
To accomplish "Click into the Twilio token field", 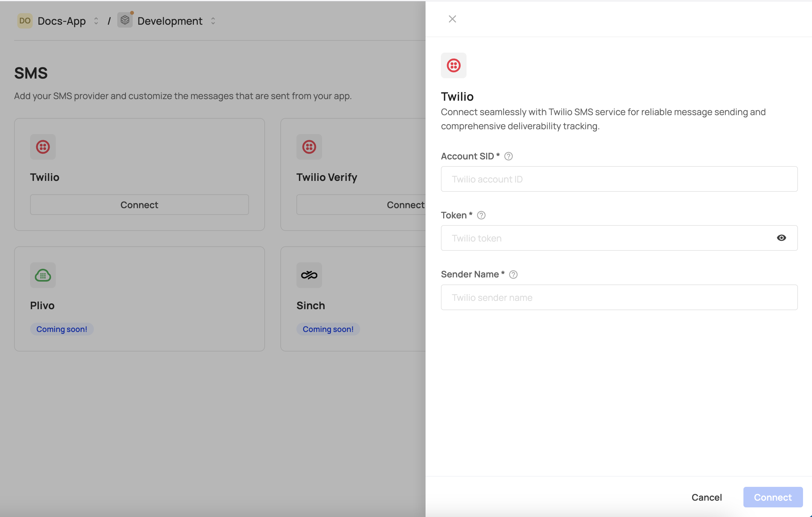I will coord(607,238).
